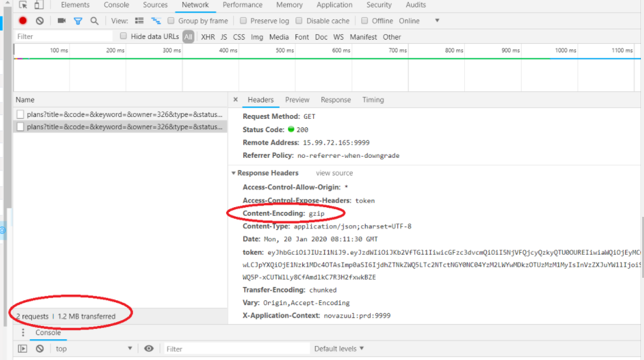Select the Console drawer tab

[48, 333]
